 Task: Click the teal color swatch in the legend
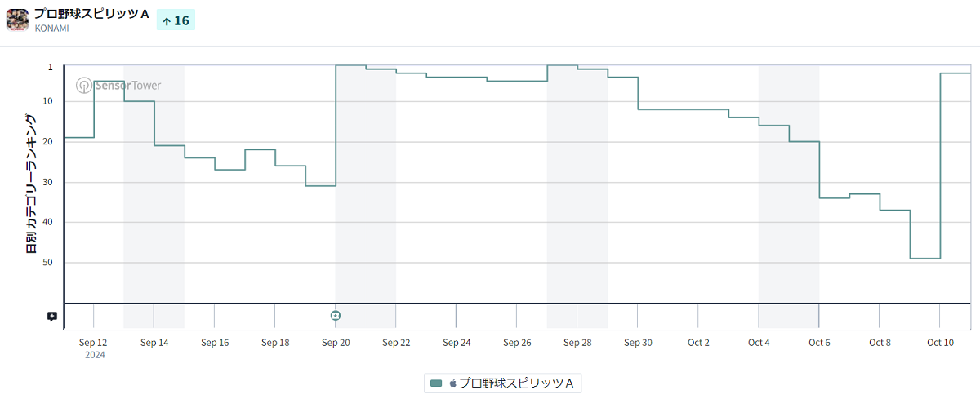coord(436,383)
